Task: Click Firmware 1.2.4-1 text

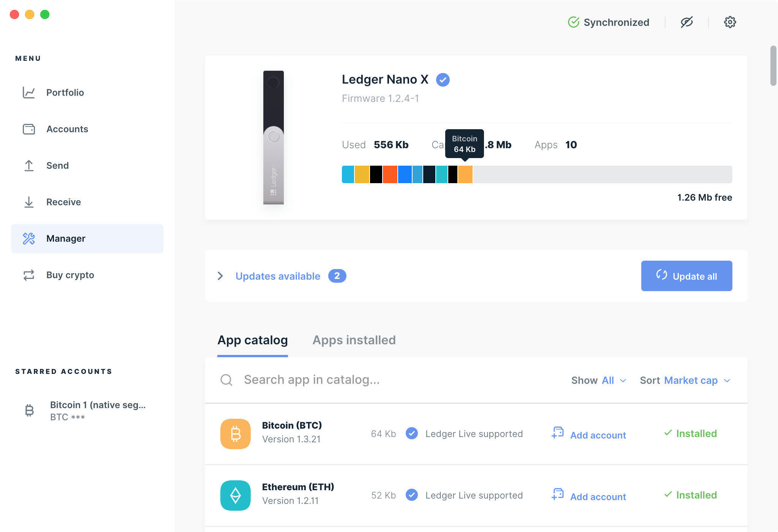Action: tap(380, 98)
